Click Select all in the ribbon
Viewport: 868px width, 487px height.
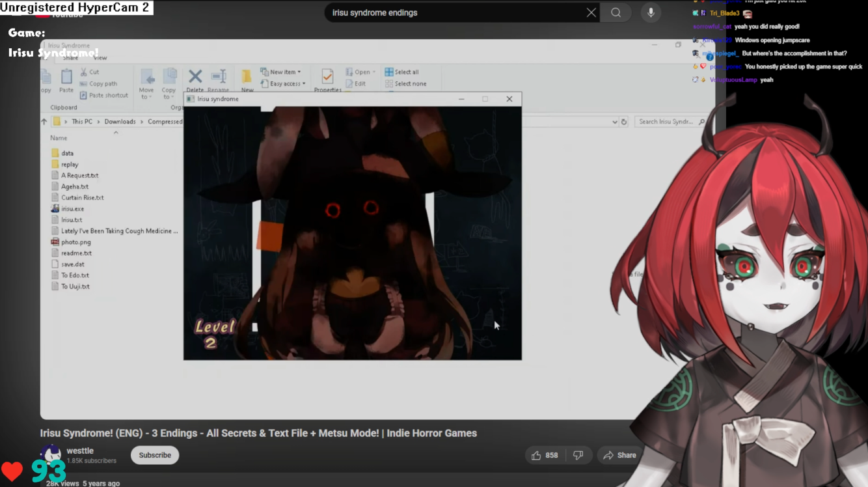point(401,72)
